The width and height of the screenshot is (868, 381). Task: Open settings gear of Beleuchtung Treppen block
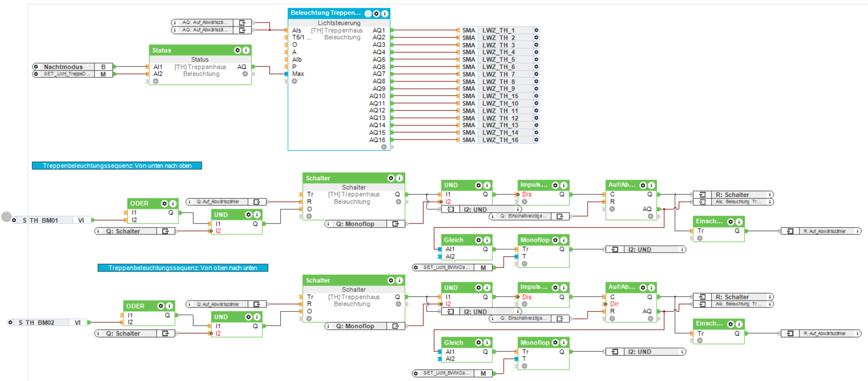click(x=376, y=14)
